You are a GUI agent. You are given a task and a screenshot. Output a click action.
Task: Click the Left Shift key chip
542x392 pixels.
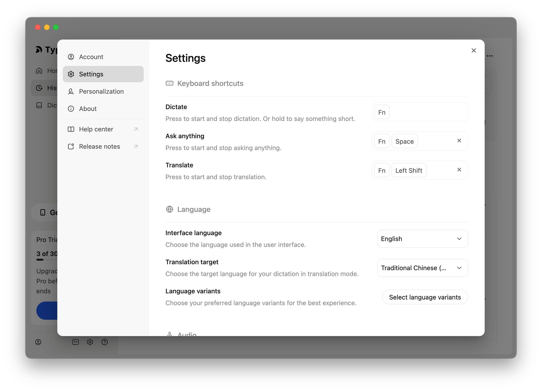[x=409, y=171]
